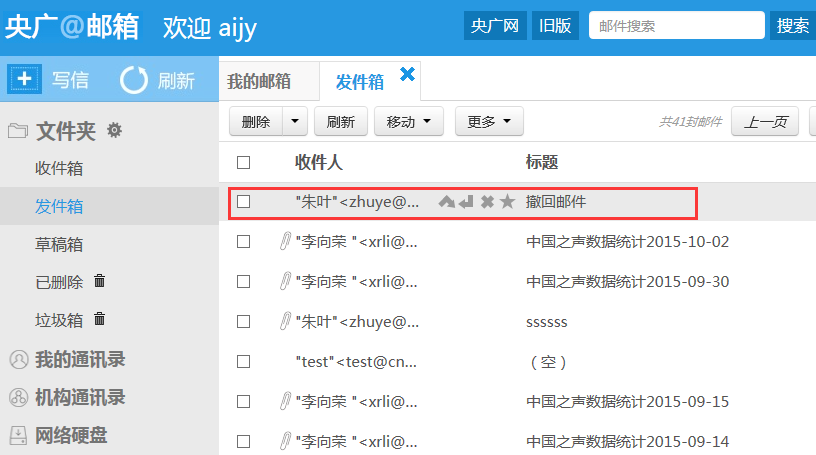Check the ssssss message checkbox

coord(244,322)
